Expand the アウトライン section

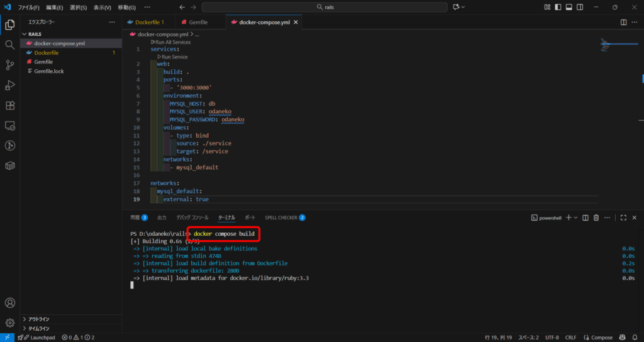coord(39,319)
